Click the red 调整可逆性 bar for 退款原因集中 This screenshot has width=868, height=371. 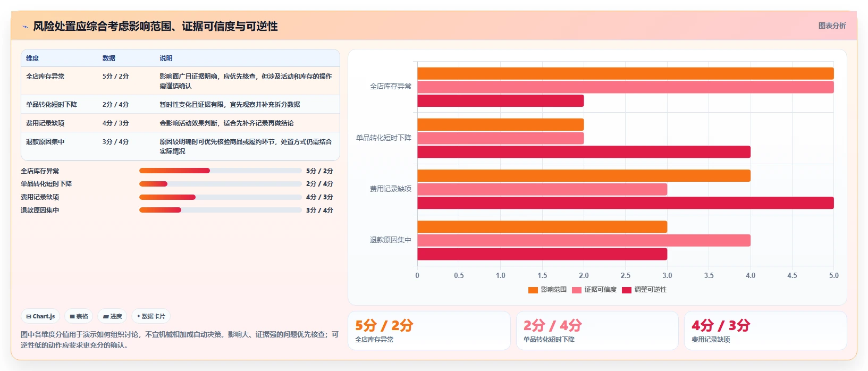click(542, 254)
